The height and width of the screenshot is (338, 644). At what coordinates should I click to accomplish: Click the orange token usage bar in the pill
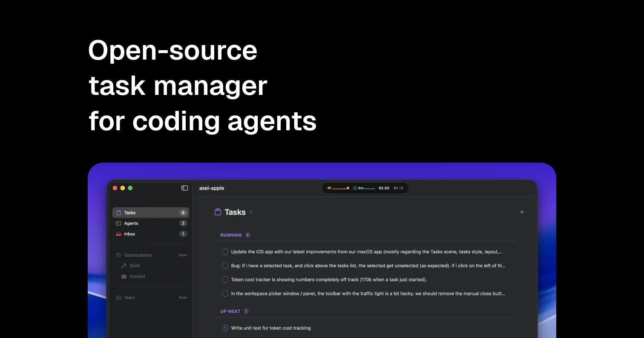[x=341, y=188]
